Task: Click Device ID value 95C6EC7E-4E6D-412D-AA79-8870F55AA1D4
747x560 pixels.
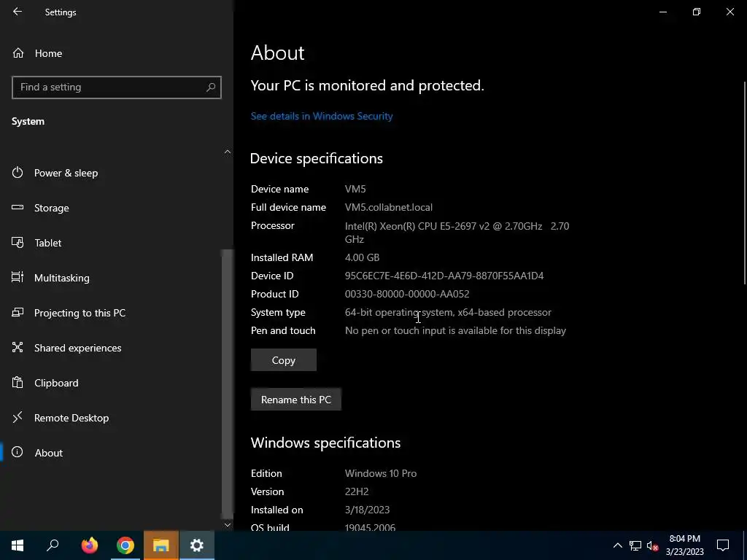Action: 444,276
